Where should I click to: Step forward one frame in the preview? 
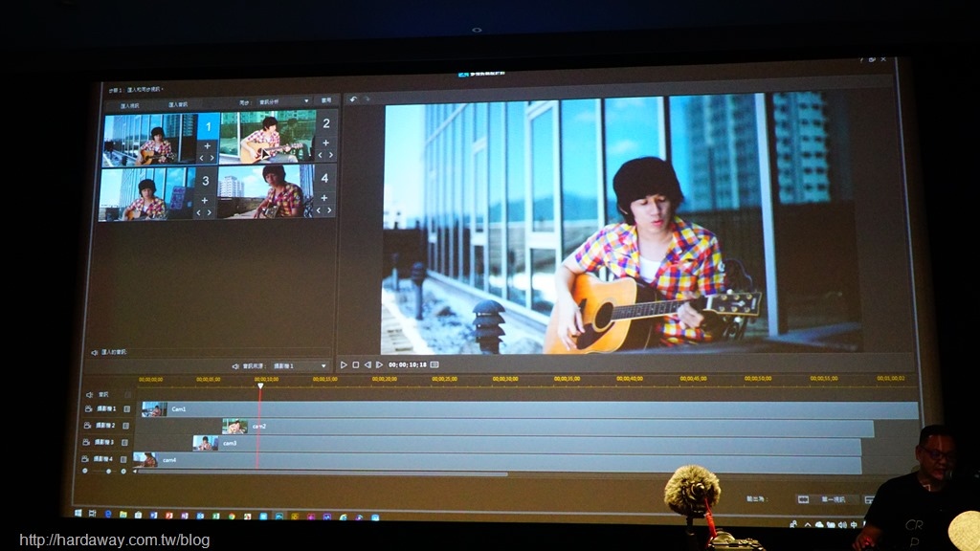coord(379,364)
